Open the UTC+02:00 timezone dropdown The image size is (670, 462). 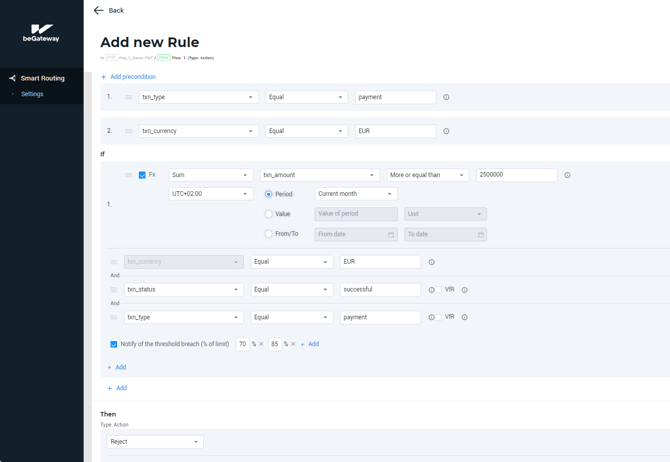click(211, 194)
